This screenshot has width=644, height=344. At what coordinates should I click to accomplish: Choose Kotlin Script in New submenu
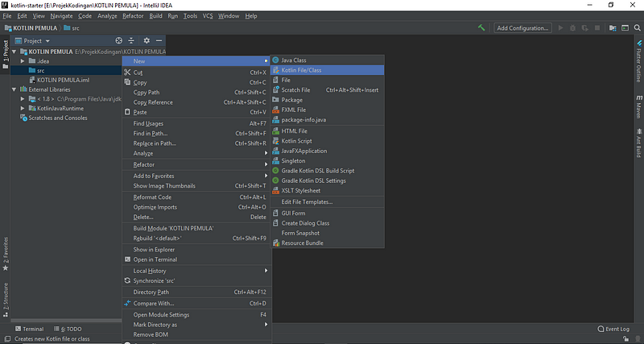pos(328,141)
